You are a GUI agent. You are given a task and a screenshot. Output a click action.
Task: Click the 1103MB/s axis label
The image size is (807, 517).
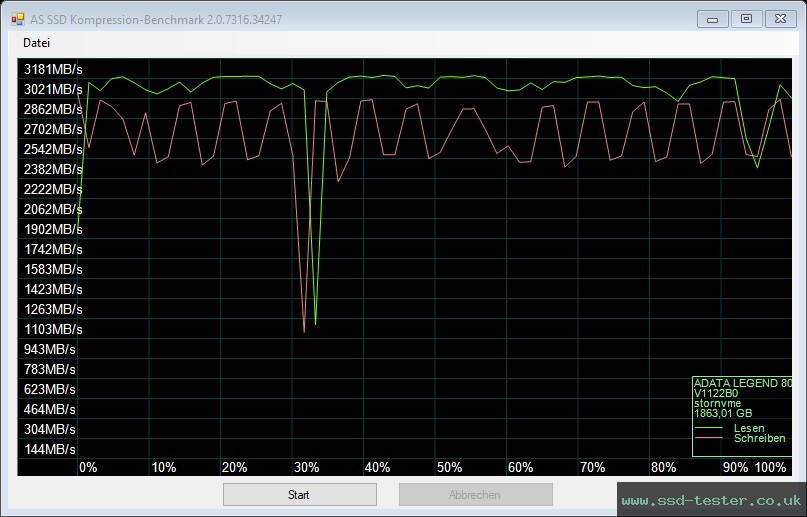coord(53,329)
